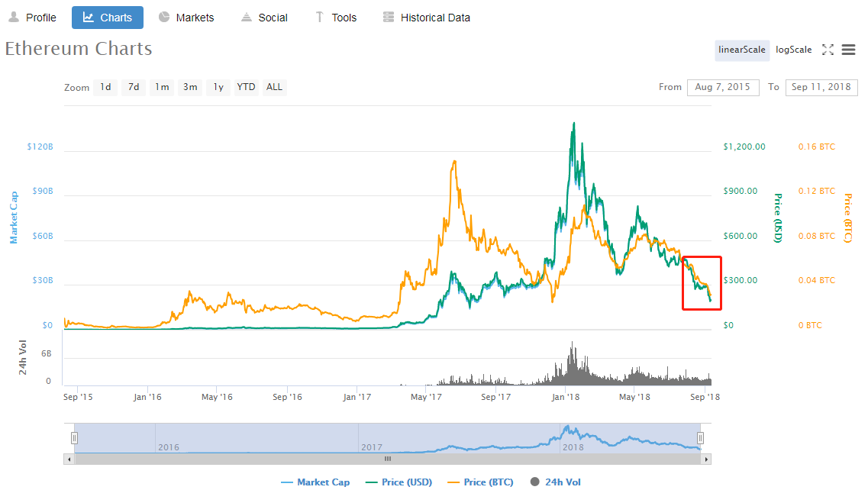
Task: Select the Charts tab
Action: coord(108,18)
